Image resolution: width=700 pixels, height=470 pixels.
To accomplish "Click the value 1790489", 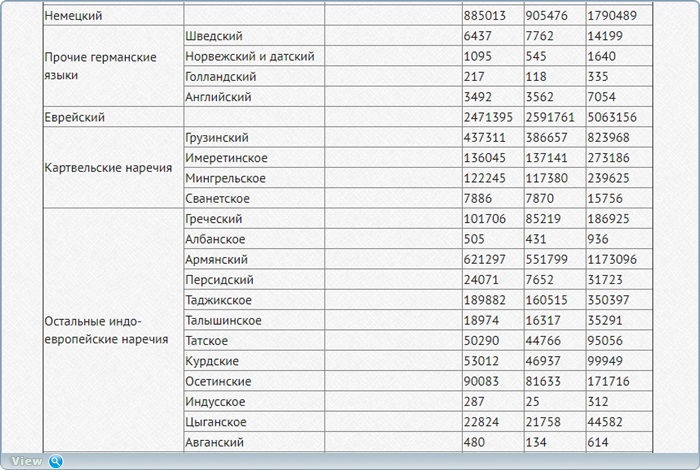I will tap(612, 16).
